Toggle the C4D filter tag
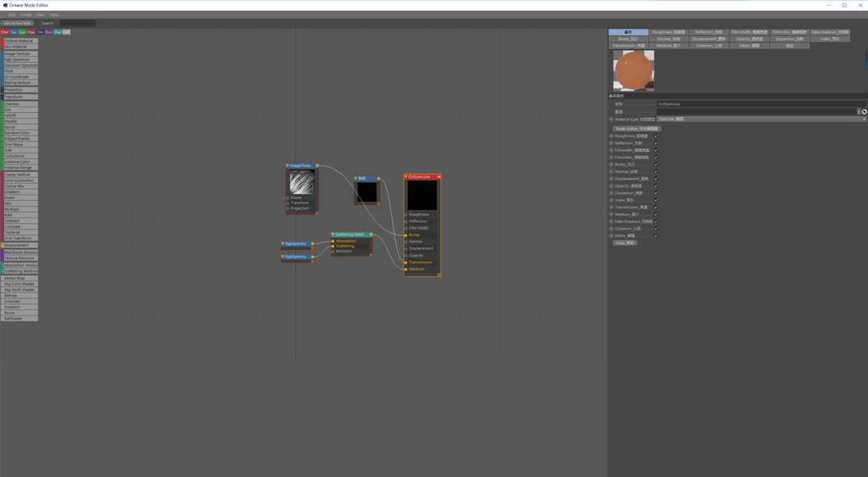This screenshot has width=868, height=477. pyautogui.click(x=67, y=32)
